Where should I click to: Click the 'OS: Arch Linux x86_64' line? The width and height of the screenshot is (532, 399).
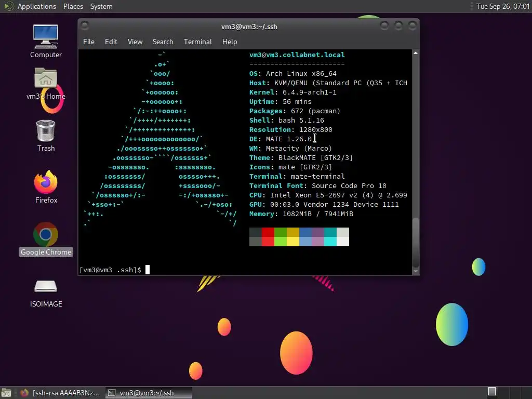(293, 74)
